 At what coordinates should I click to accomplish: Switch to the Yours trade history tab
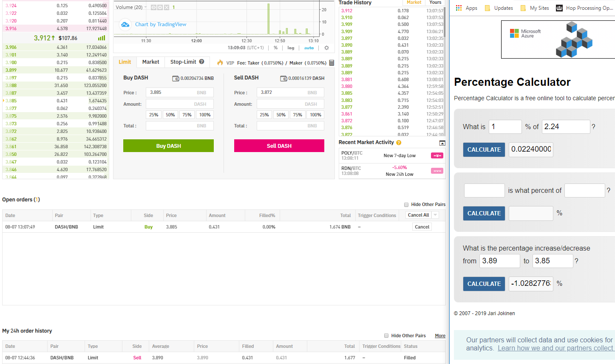click(435, 3)
